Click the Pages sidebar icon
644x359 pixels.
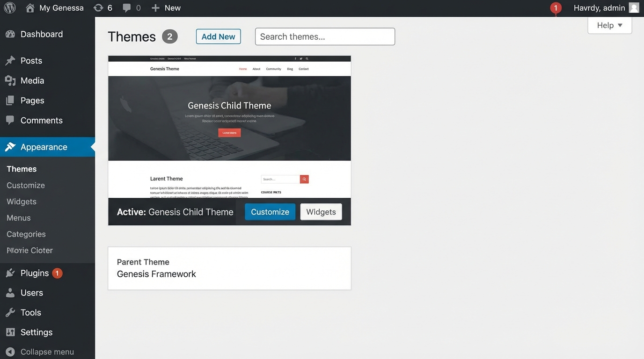pyautogui.click(x=10, y=100)
